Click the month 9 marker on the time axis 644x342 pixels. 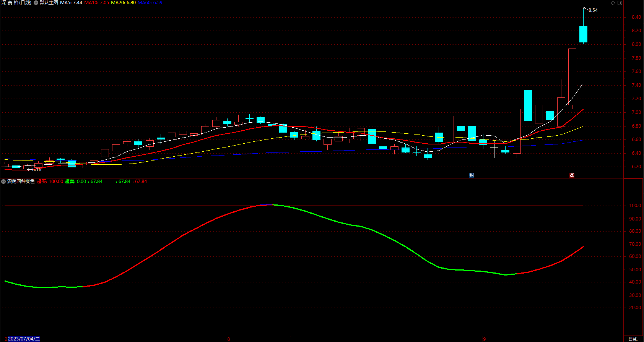click(x=484, y=339)
